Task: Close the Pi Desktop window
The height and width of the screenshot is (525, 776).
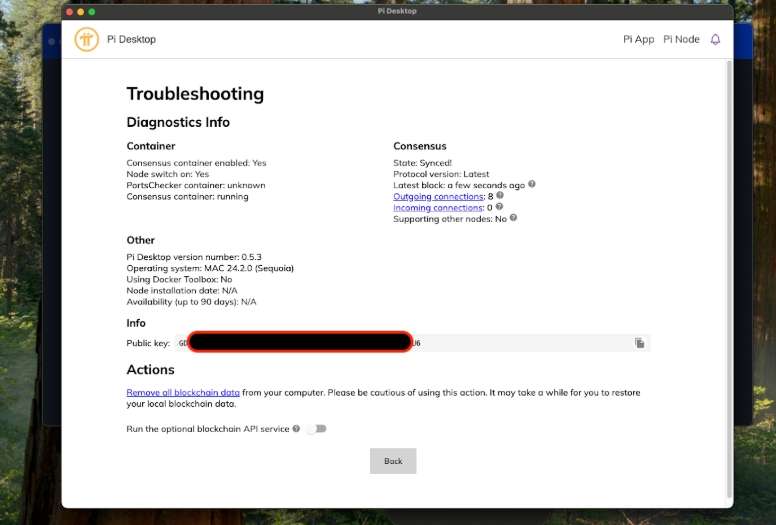Action: tap(68, 11)
